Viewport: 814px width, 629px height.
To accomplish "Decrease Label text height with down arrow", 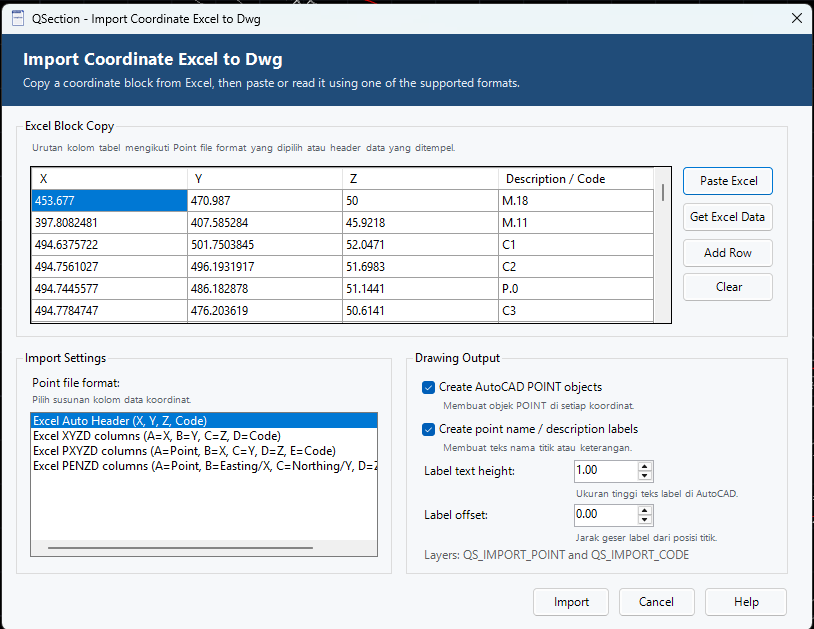I will click(644, 476).
